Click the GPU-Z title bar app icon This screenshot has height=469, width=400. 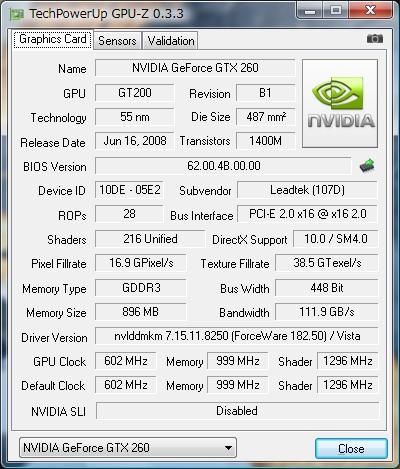[x=16, y=14]
